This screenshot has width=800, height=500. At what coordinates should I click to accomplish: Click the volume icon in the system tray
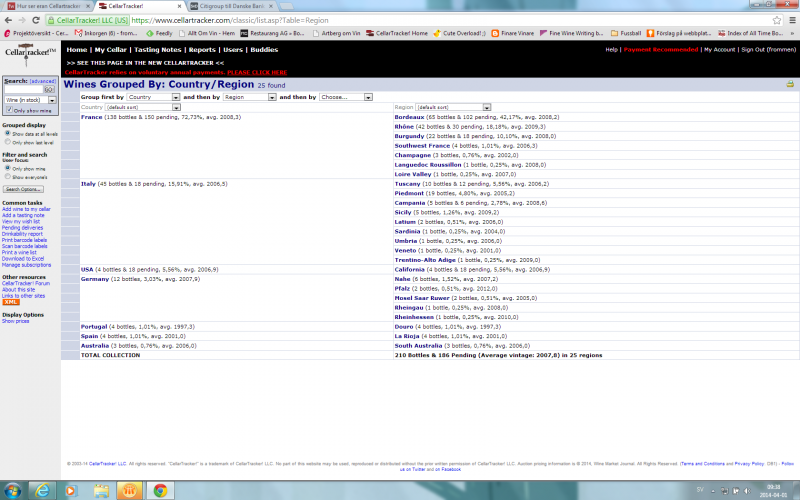click(747, 491)
